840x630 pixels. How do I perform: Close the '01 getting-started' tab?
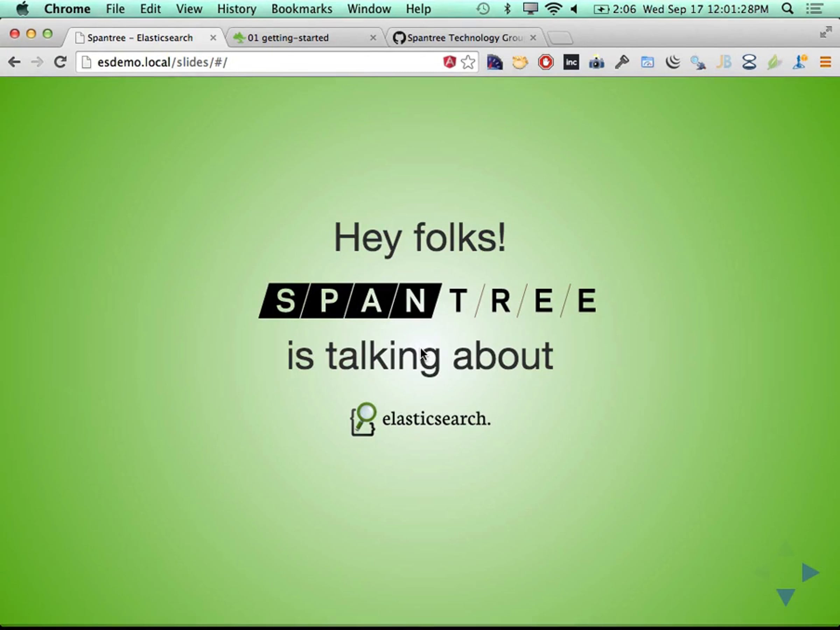(x=373, y=37)
